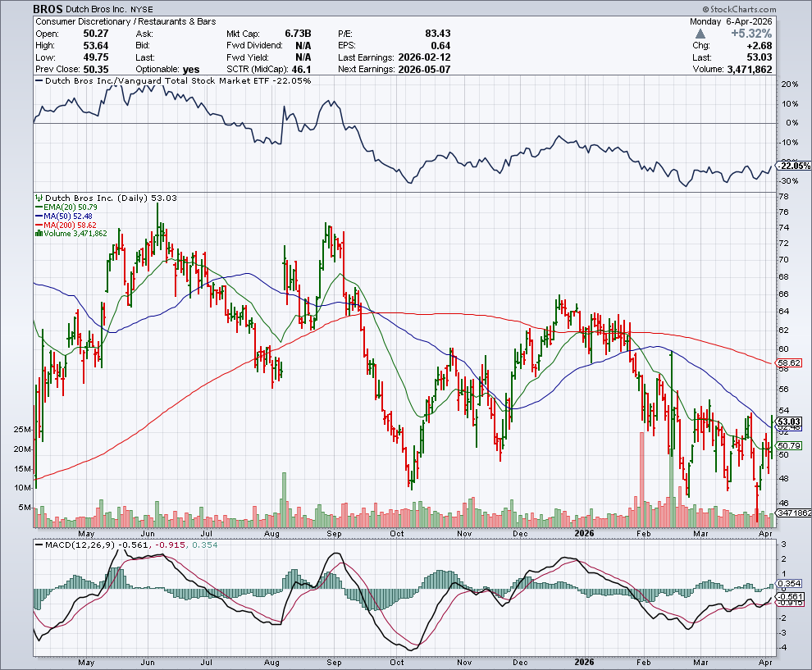Click the 78 label on the price scale
Screen dimensions: 812x670
783,196
